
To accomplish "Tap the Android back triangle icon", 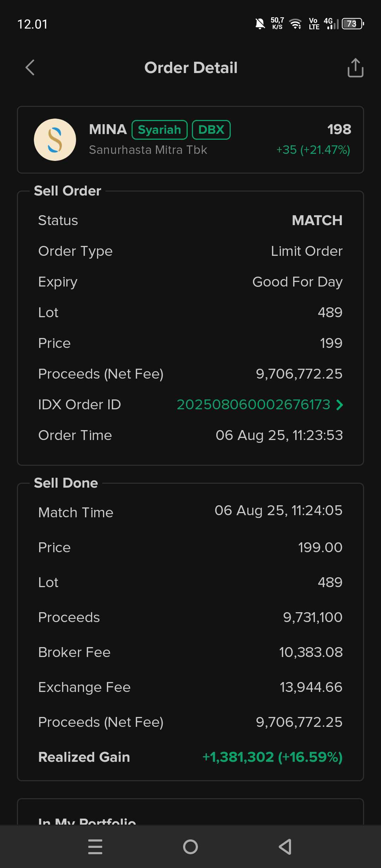I will [285, 847].
